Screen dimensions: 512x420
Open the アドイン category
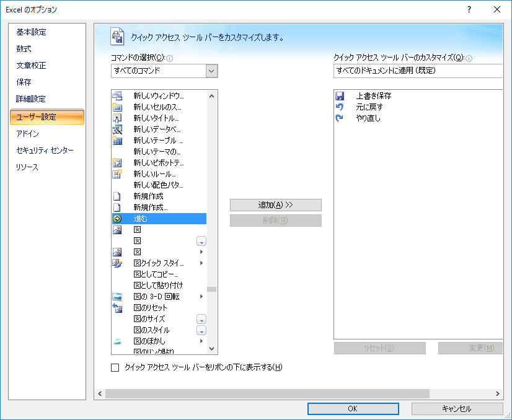[x=28, y=133]
